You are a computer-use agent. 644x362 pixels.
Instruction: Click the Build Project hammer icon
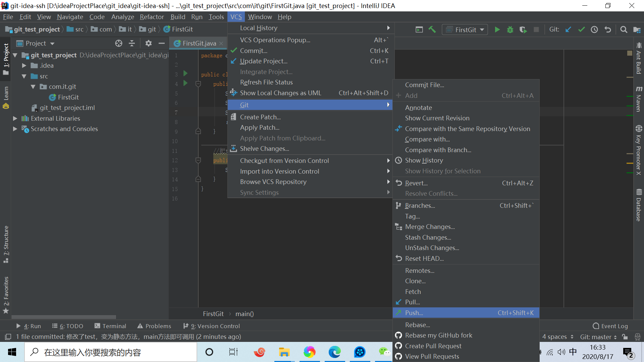pos(432,29)
